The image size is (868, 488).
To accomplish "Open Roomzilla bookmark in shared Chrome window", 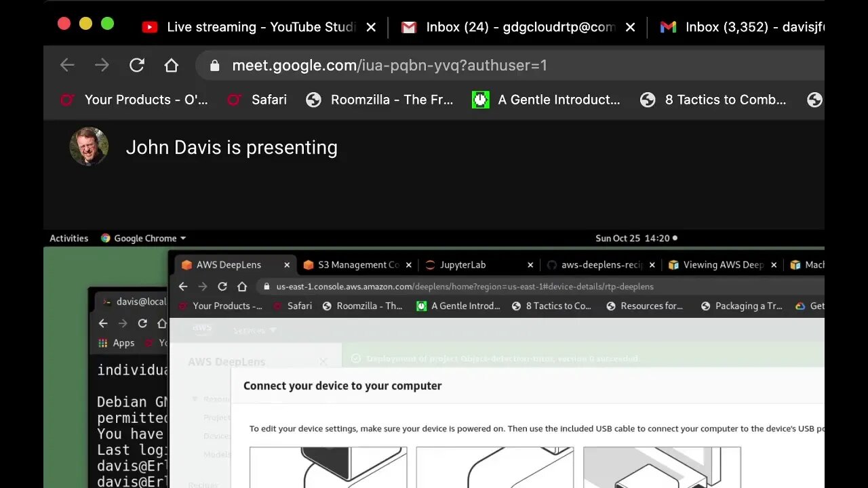I will tap(362, 306).
